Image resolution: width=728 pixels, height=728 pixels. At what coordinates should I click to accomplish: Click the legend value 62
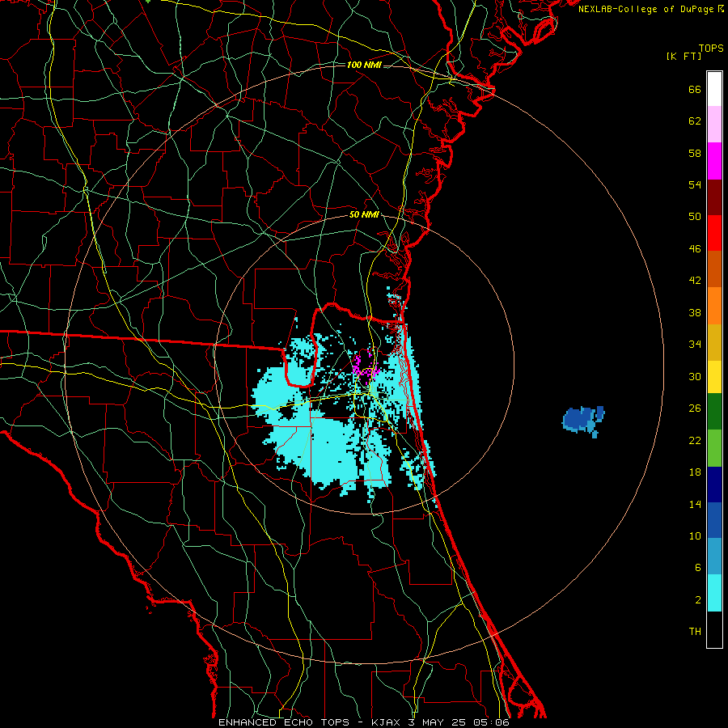[x=695, y=121]
